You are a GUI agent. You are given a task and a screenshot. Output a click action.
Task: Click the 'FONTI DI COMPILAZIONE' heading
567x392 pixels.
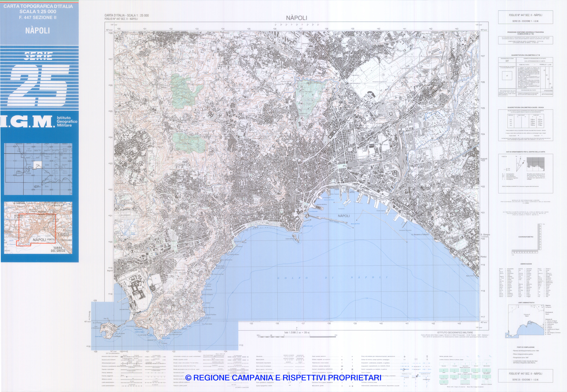[x=526, y=347]
